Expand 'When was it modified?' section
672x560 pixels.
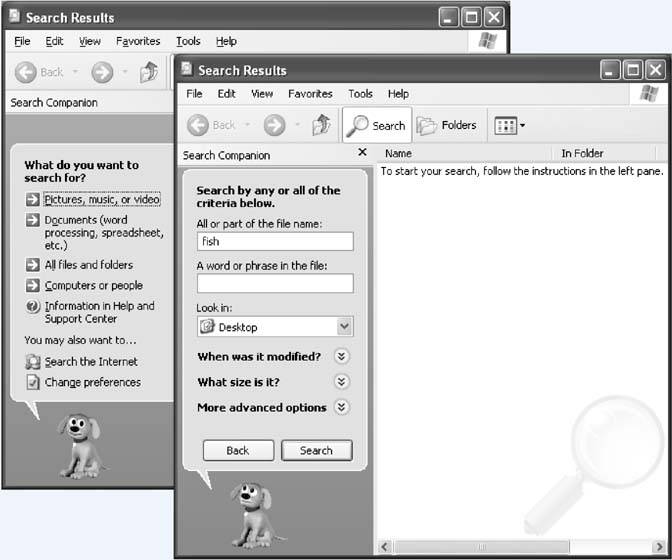[342, 357]
